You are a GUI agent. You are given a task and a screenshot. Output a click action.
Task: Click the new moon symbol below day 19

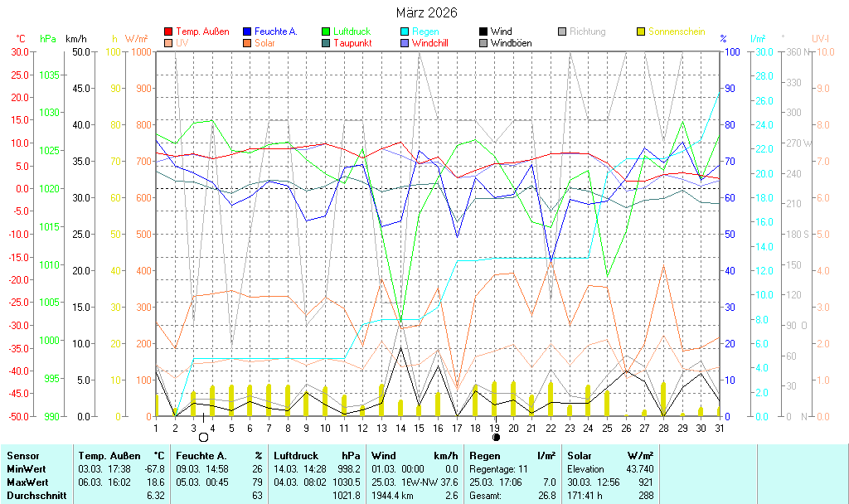[496, 437]
